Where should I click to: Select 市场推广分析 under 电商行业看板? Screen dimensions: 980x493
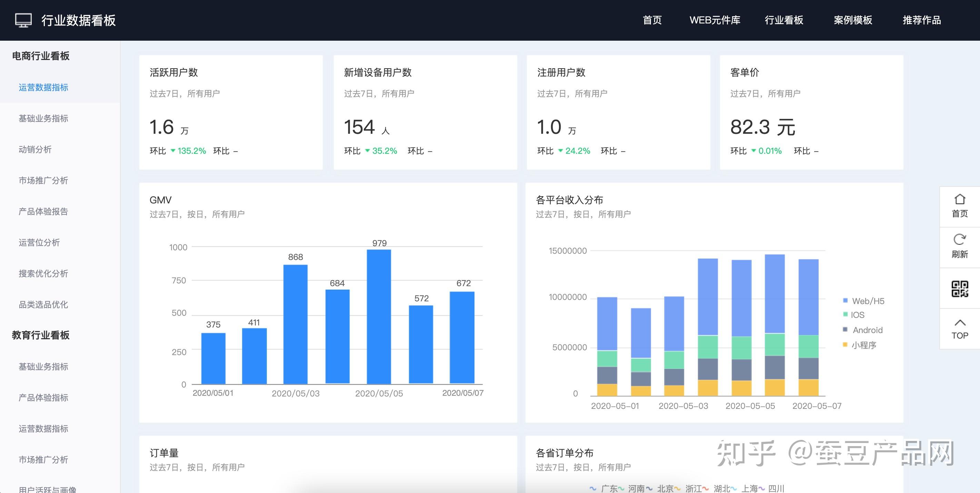tap(43, 180)
